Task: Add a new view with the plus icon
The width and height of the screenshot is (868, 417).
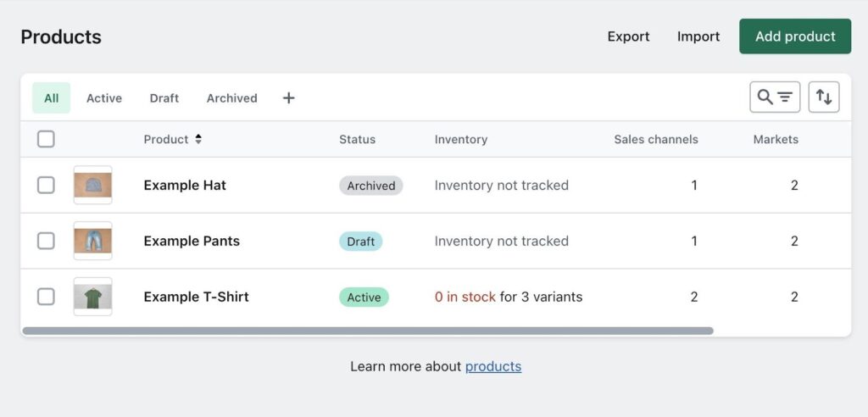Action: click(x=288, y=98)
